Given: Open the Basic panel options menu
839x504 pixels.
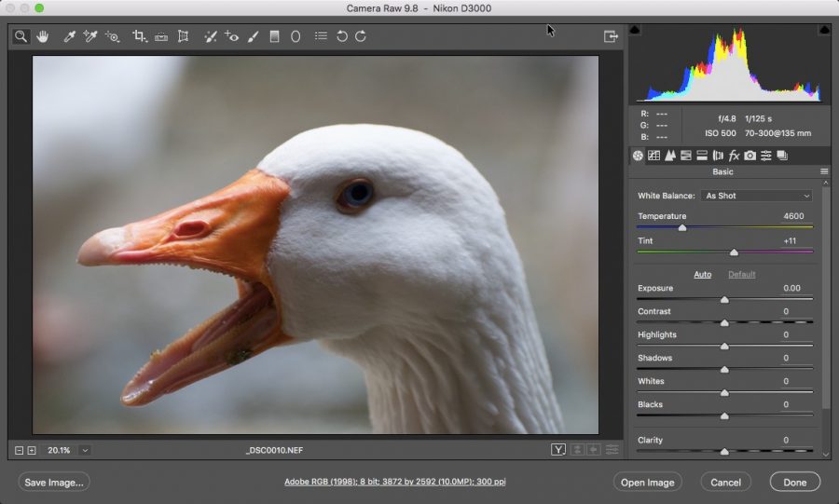Looking at the screenshot, I should click(824, 172).
